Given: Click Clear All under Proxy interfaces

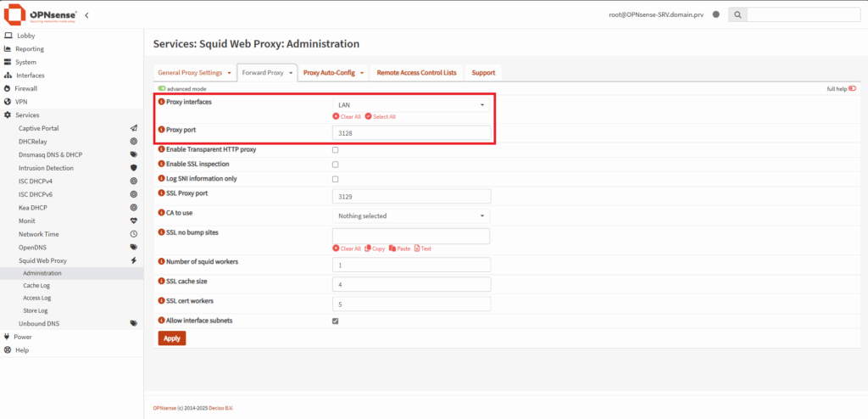Looking at the screenshot, I should 347,117.
